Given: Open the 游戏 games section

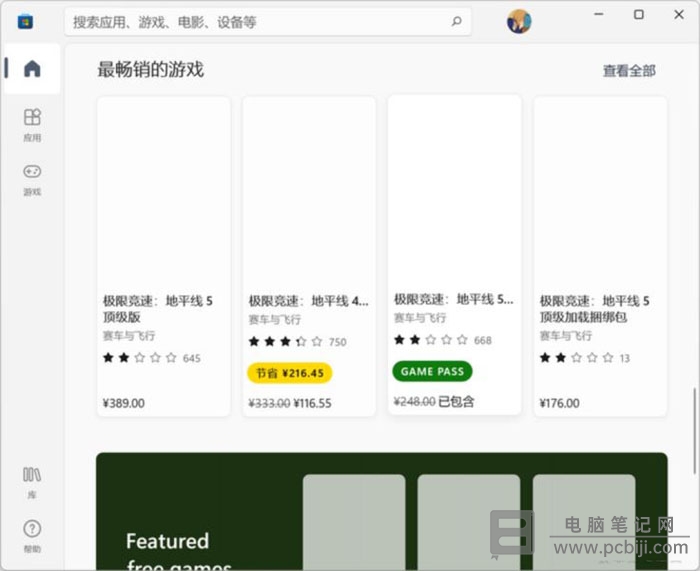Looking at the screenshot, I should coord(32,179).
